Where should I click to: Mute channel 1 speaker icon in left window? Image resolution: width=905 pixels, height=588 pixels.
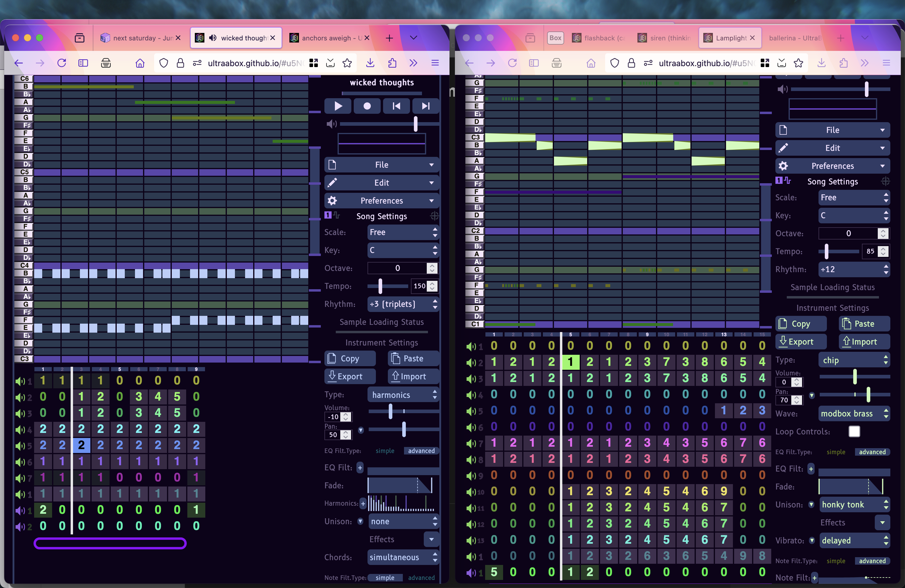tap(20, 381)
